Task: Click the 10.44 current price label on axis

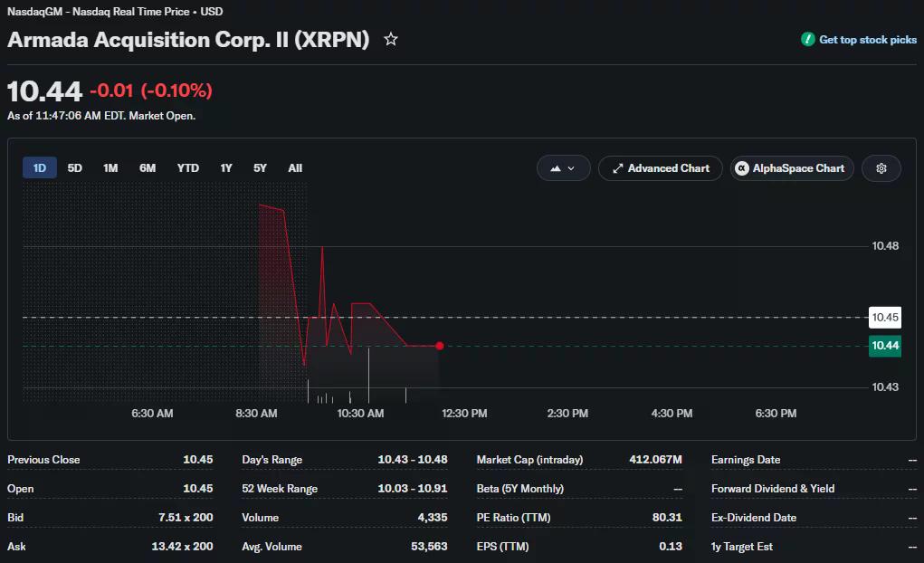Action: click(x=884, y=346)
